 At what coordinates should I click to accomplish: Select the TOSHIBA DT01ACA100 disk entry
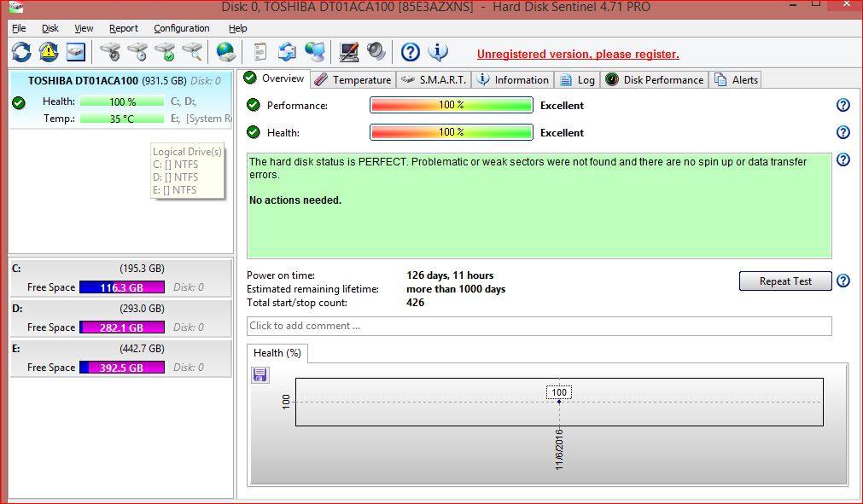click(121, 100)
